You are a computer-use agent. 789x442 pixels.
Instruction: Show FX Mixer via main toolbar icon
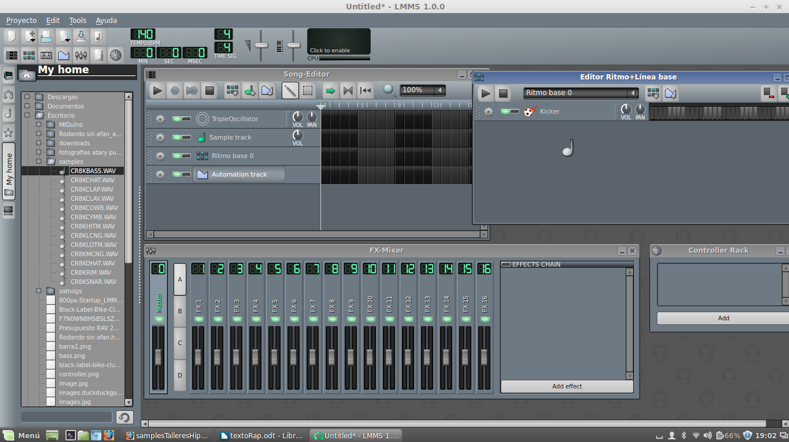pos(81,55)
